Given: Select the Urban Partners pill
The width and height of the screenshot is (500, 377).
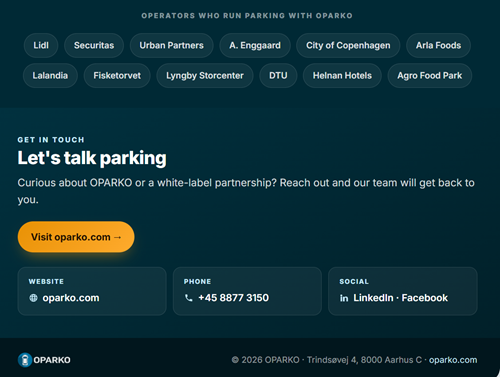Looking at the screenshot, I should click(171, 45).
